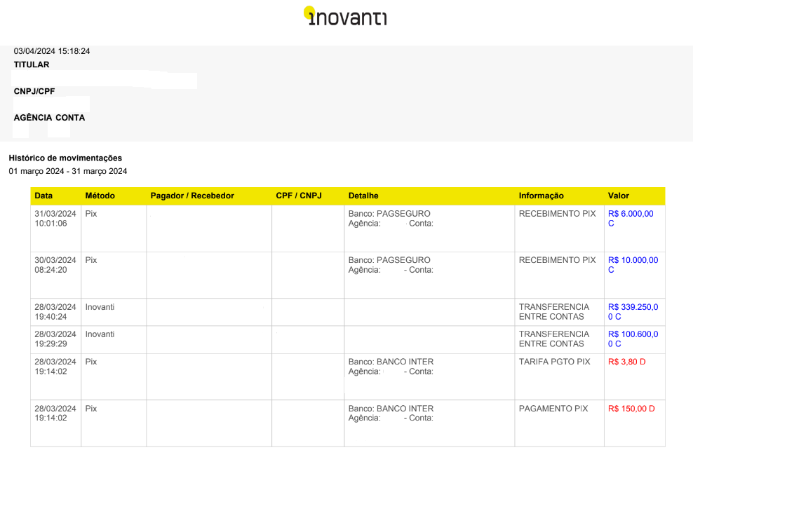
Task: Select the Detalhe column header
Action: (x=363, y=196)
